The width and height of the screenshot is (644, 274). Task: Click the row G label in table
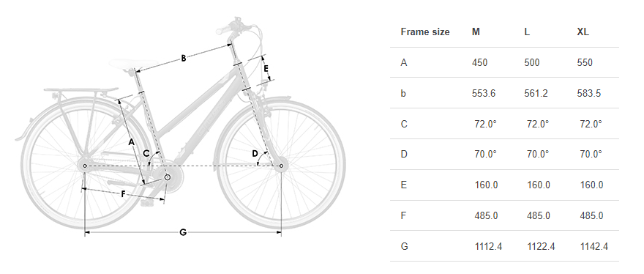[404, 246]
